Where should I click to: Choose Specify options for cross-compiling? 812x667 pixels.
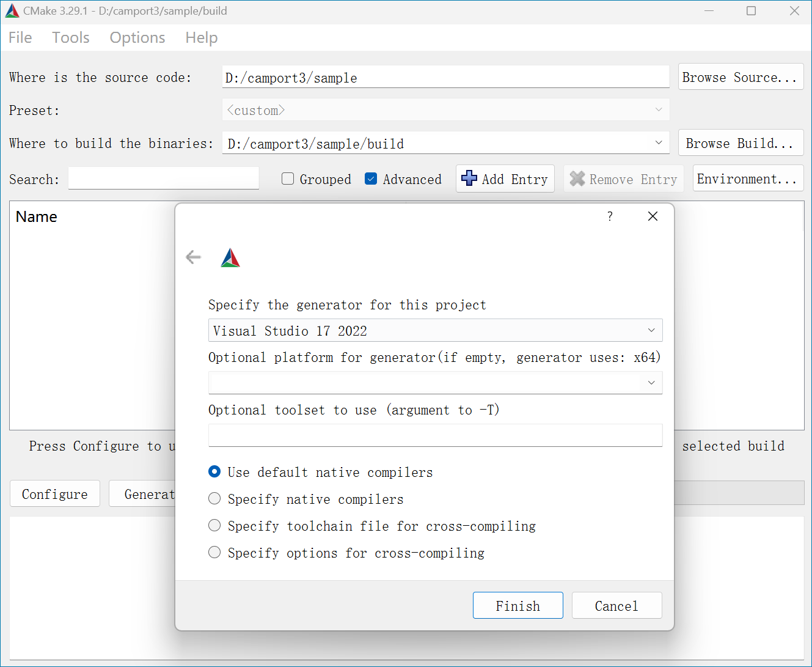214,552
